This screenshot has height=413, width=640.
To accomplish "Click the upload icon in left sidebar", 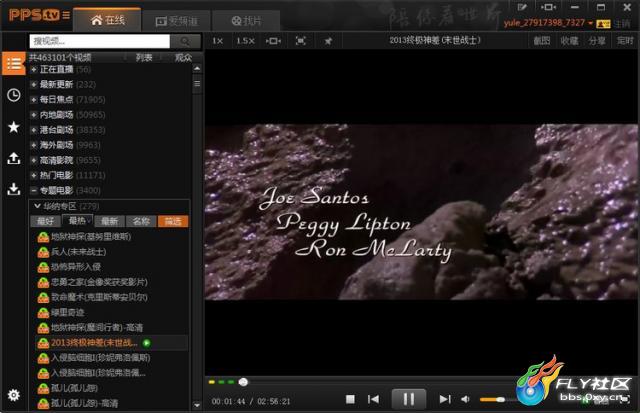I will [x=14, y=158].
